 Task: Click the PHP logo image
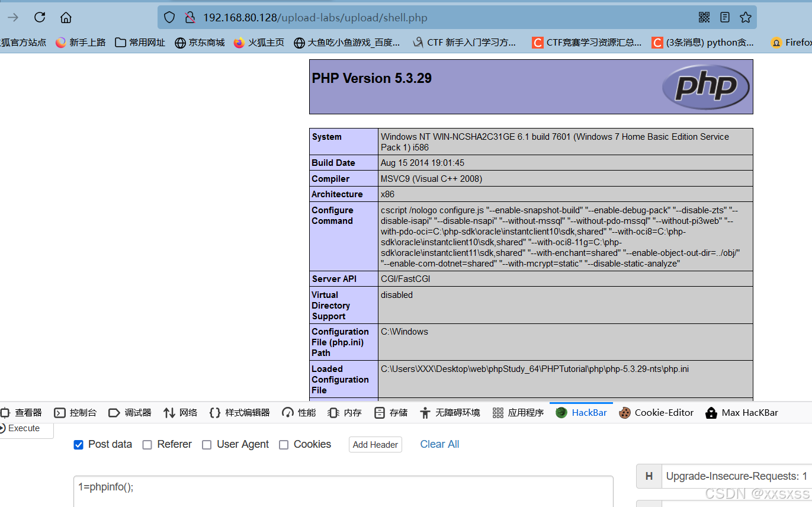point(706,86)
